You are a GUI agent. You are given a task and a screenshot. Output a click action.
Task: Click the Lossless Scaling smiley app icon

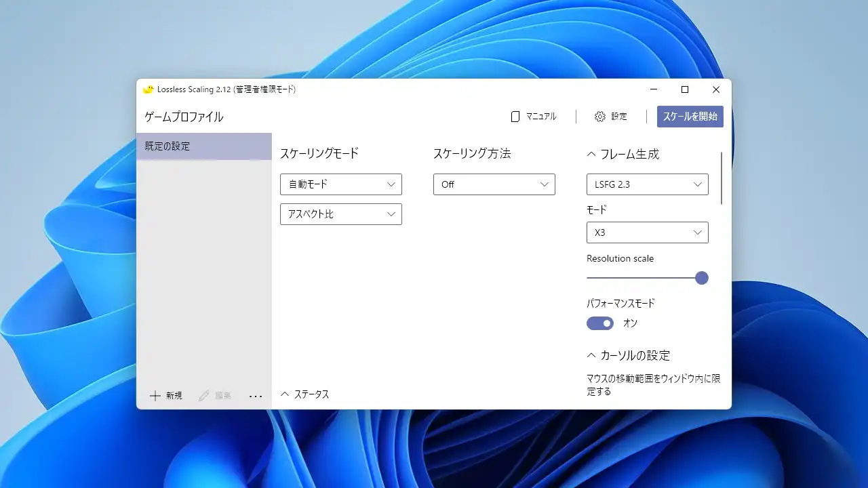pos(148,89)
